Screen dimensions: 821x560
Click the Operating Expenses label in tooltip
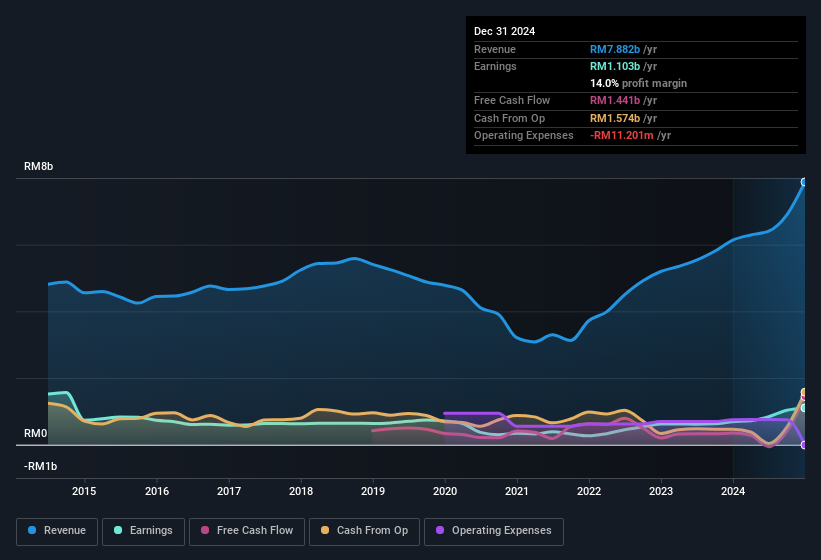524,136
